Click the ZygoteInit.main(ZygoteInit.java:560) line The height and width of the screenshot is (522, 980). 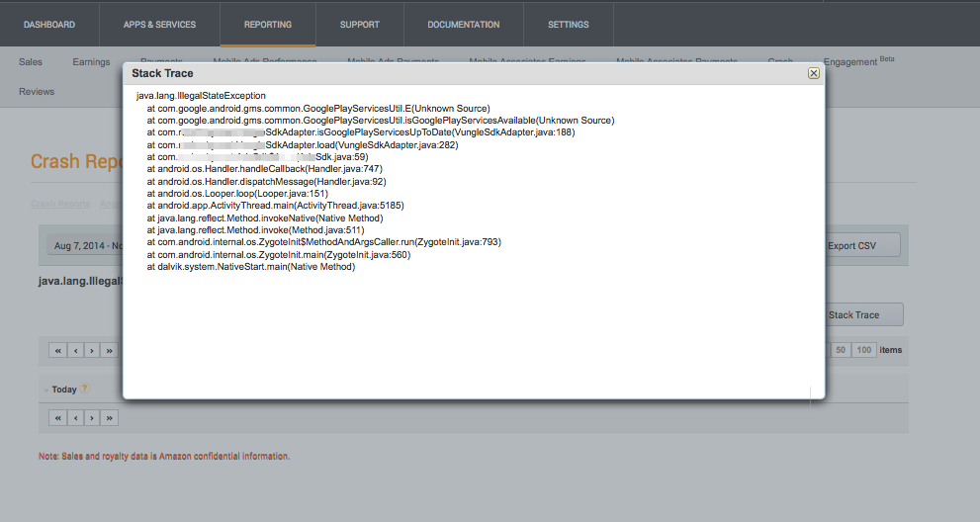tap(279, 254)
